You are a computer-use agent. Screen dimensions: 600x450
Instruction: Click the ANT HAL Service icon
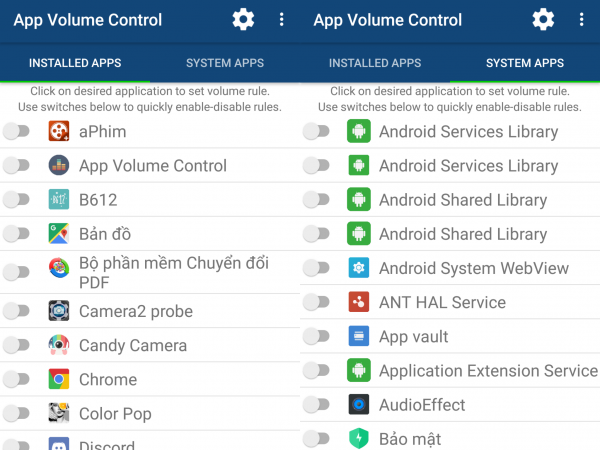click(x=359, y=302)
